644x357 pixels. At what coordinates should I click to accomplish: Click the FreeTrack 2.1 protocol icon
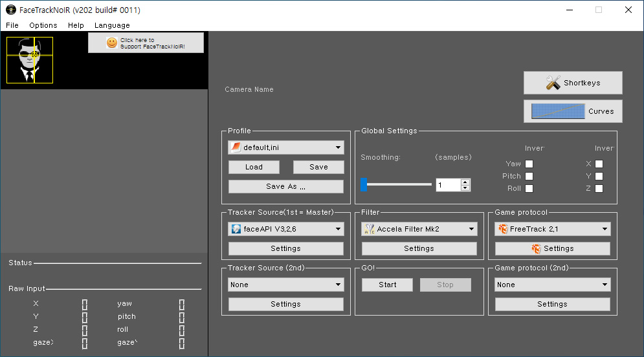pos(503,229)
